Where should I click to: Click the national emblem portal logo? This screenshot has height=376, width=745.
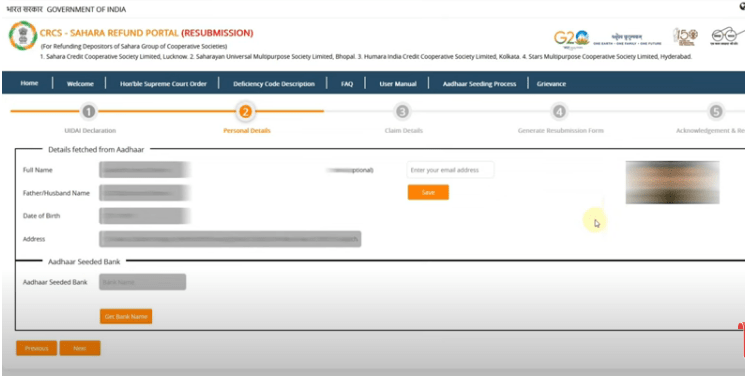(23, 36)
